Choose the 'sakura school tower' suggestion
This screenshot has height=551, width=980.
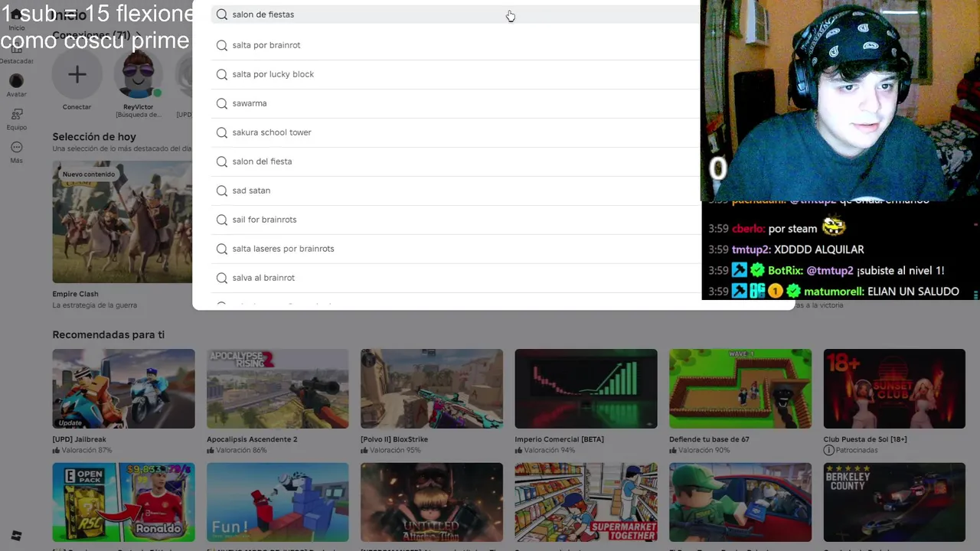(x=456, y=132)
